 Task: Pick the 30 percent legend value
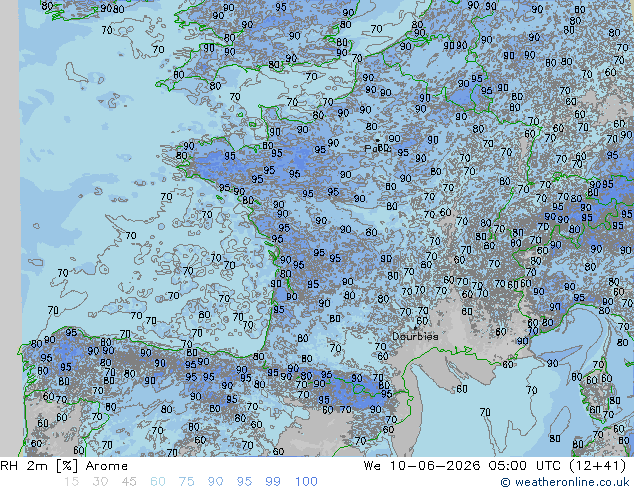tap(100, 482)
